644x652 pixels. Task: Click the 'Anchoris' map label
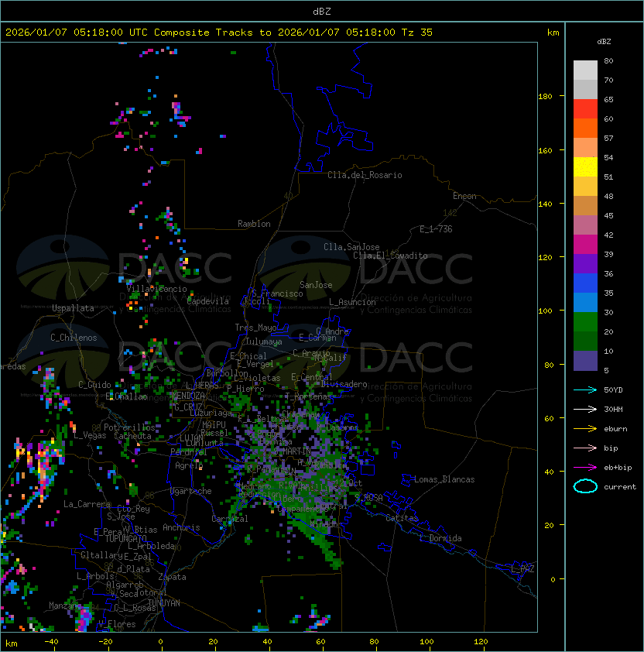click(x=181, y=527)
